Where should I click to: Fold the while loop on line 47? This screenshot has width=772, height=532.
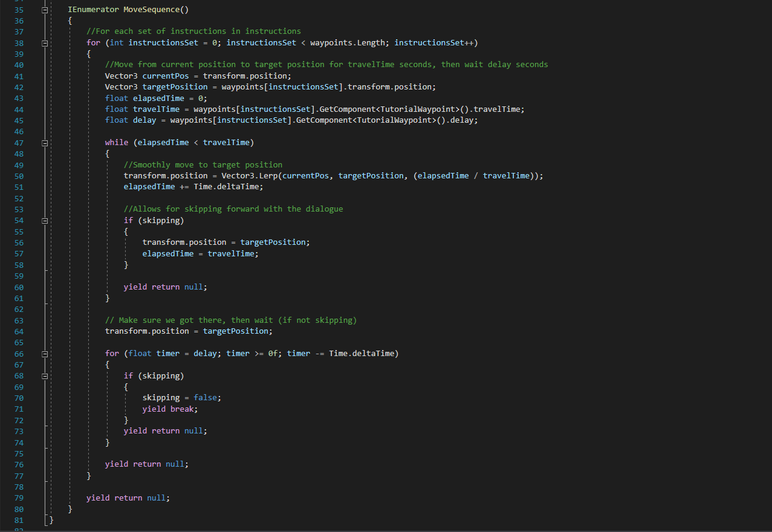44,143
